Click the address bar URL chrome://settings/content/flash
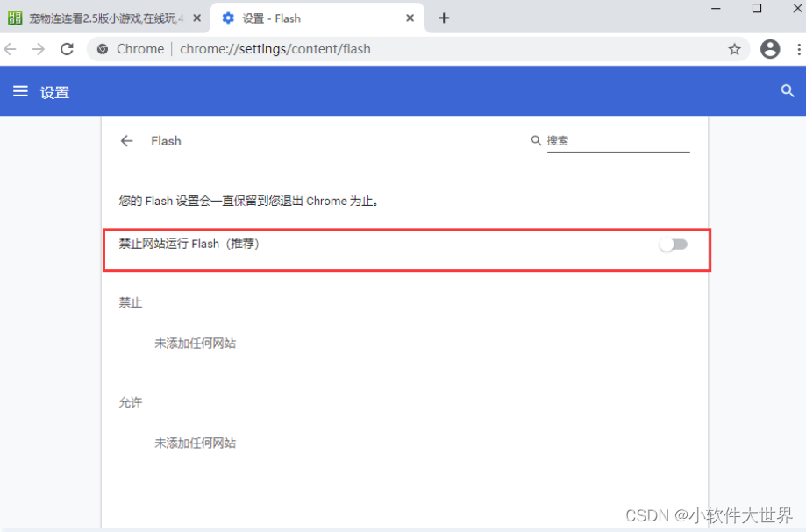 tap(275, 49)
